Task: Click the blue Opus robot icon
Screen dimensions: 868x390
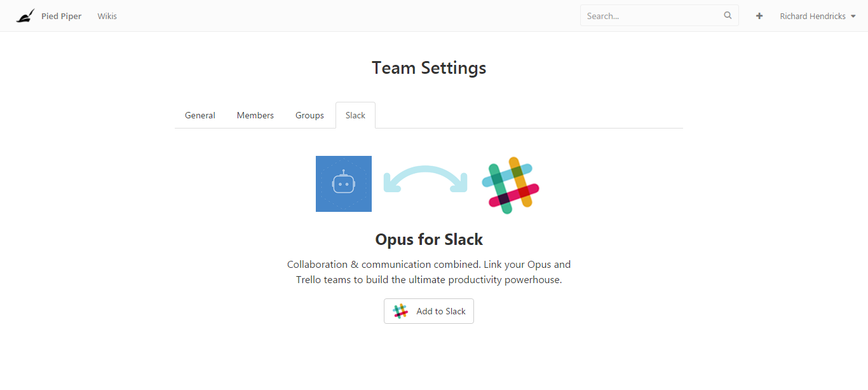Action: (x=344, y=184)
